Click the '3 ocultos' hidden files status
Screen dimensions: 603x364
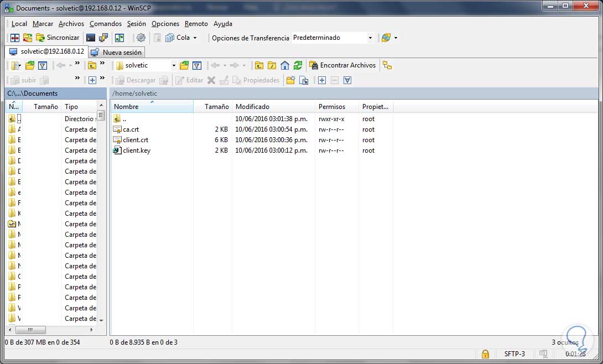click(x=565, y=342)
